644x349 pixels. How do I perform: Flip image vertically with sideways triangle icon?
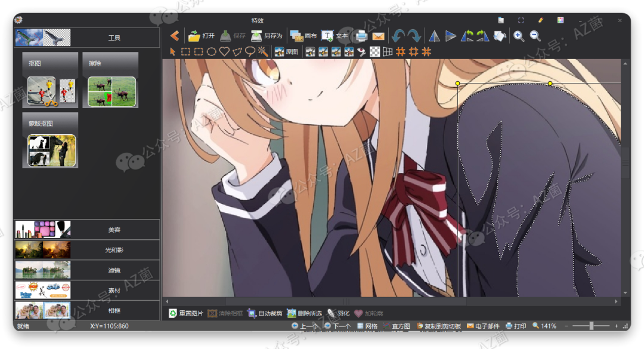point(451,36)
